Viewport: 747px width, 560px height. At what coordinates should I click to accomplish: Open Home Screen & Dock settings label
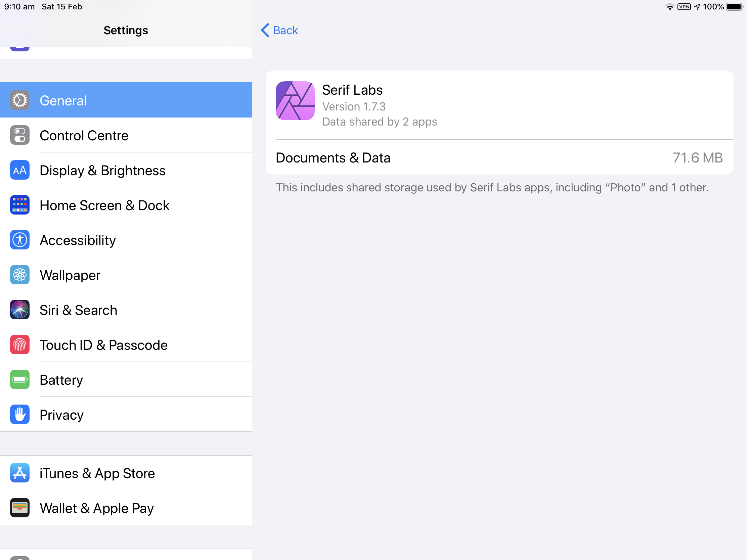pyautogui.click(x=105, y=205)
